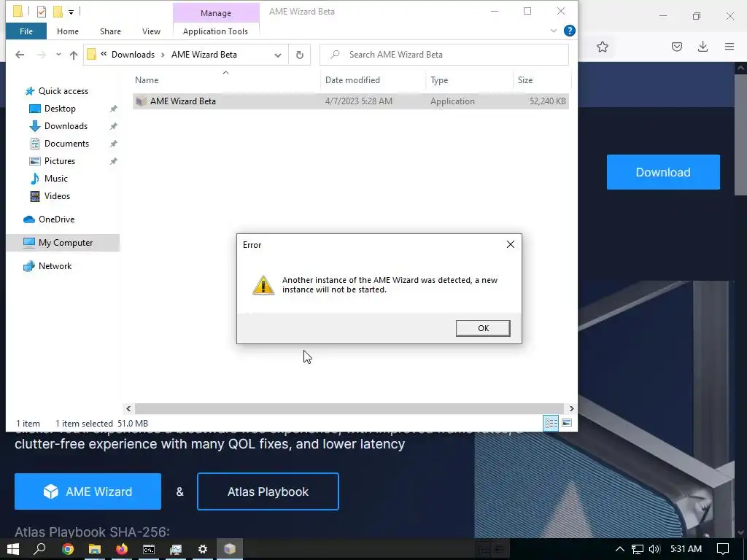Open Downloads in the navigation pane
The image size is (747, 560).
[x=66, y=126]
